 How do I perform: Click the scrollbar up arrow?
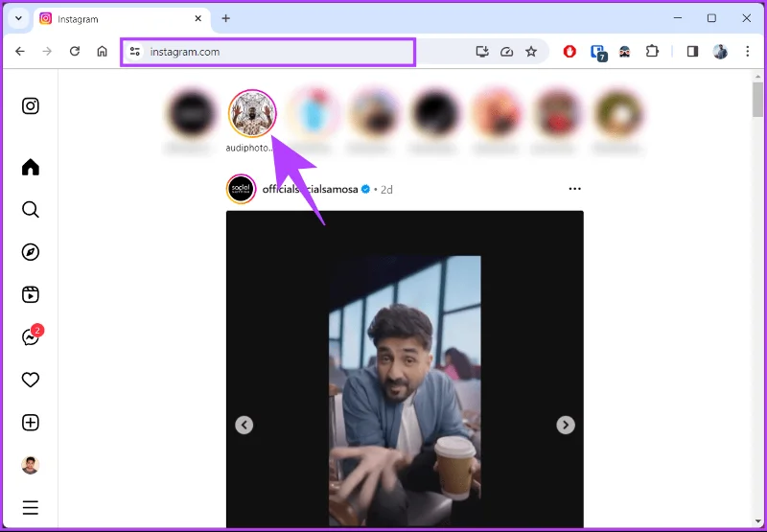pyautogui.click(x=757, y=77)
